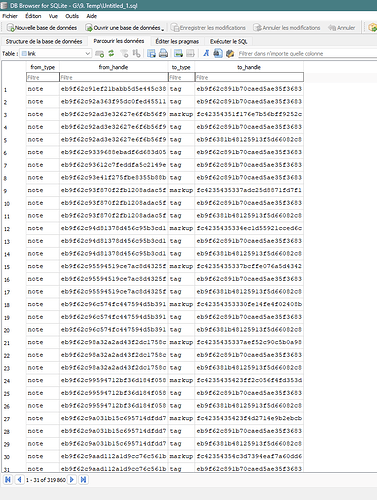Click the record counter 1 - 31 of 319860
The height and width of the screenshot is (500, 377).
(x=46, y=480)
